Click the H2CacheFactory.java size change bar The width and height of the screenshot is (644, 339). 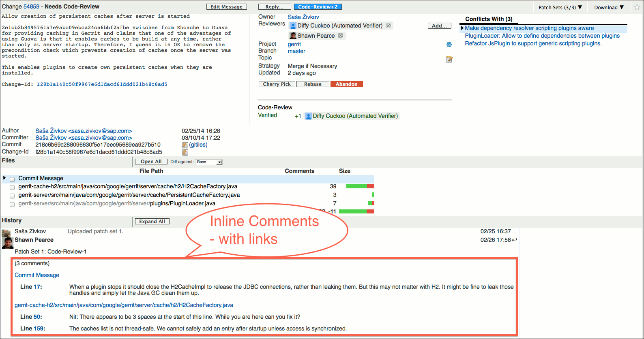tap(360, 186)
